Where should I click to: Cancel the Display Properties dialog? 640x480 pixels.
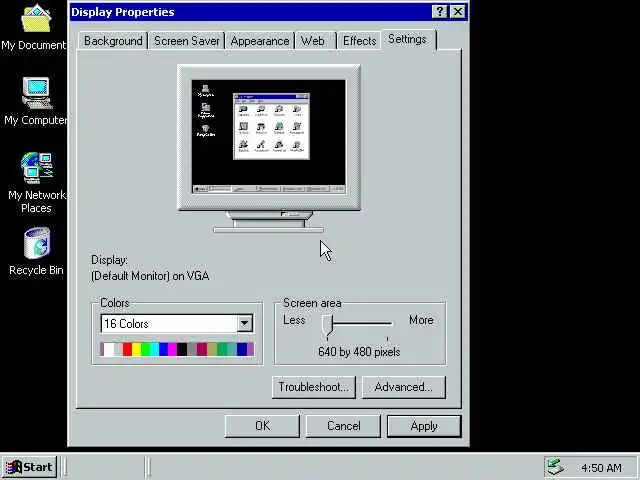click(x=343, y=426)
